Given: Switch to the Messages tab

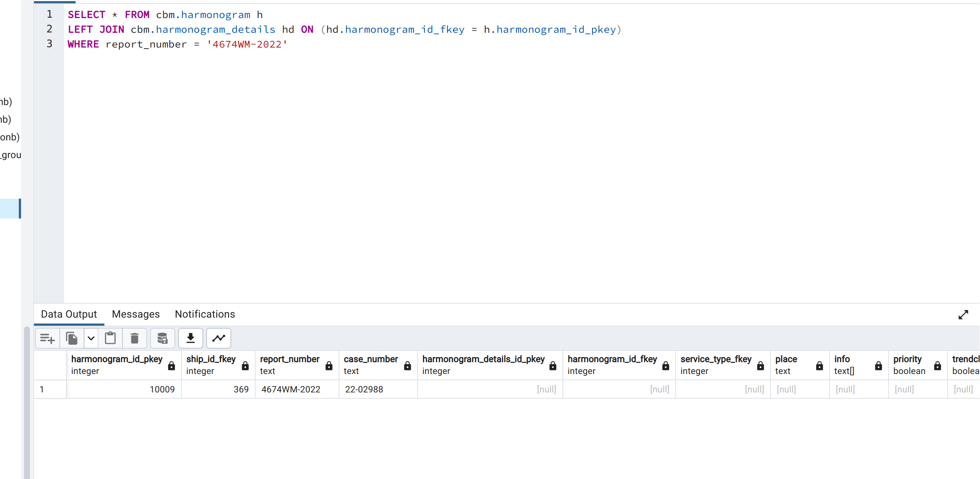Looking at the screenshot, I should 136,314.
